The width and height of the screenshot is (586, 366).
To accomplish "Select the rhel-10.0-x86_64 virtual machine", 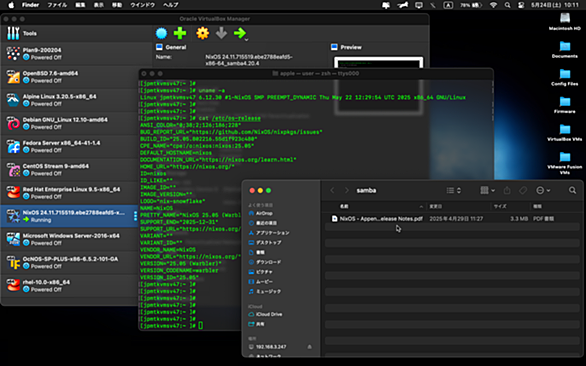I will pos(70,286).
